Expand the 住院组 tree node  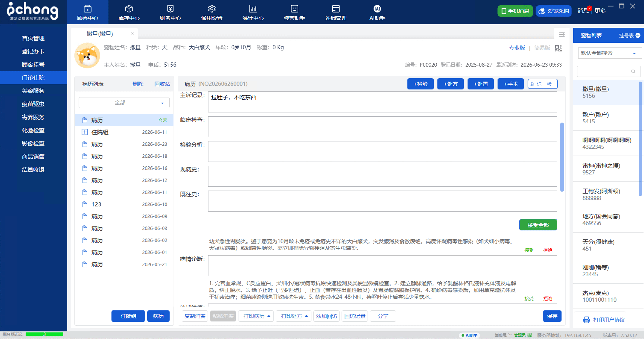point(84,132)
